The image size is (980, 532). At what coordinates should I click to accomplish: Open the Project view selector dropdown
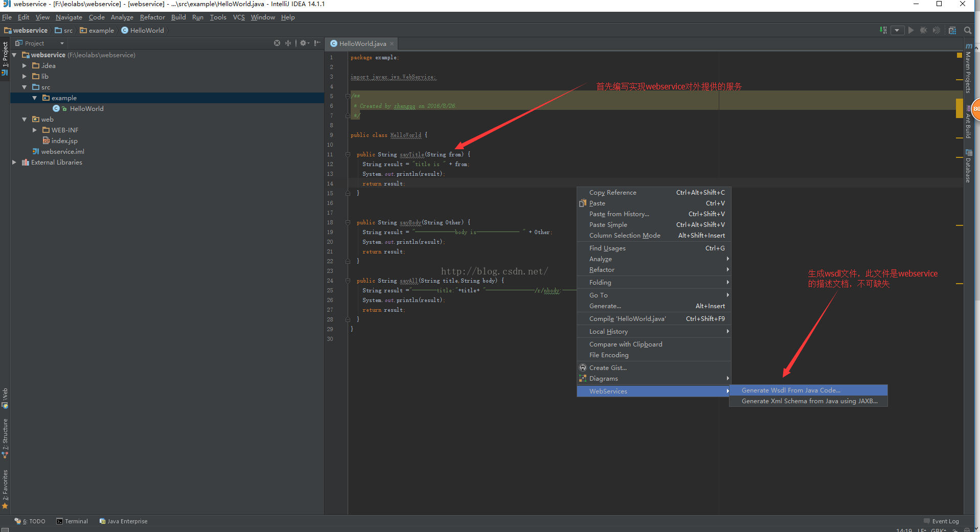pos(40,43)
